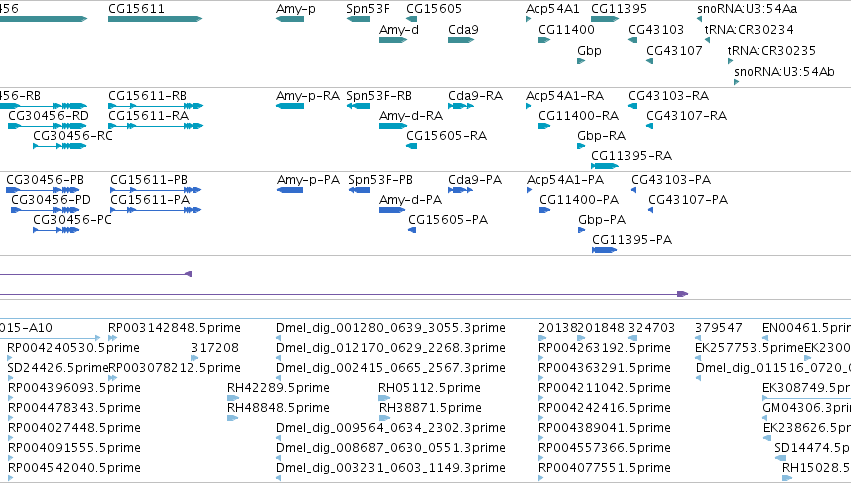Select the Gbp-PA protein label
The height and width of the screenshot is (483, 851).
coord(602,220)
